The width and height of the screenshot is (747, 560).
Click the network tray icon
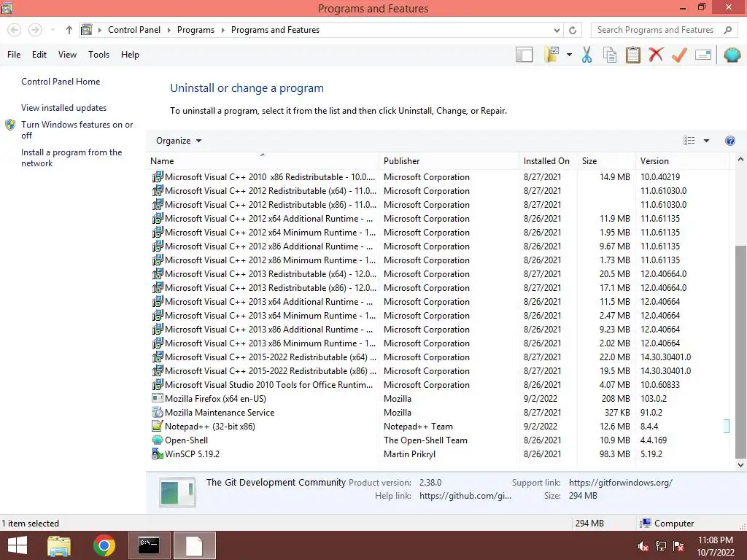tap(661, 546)
